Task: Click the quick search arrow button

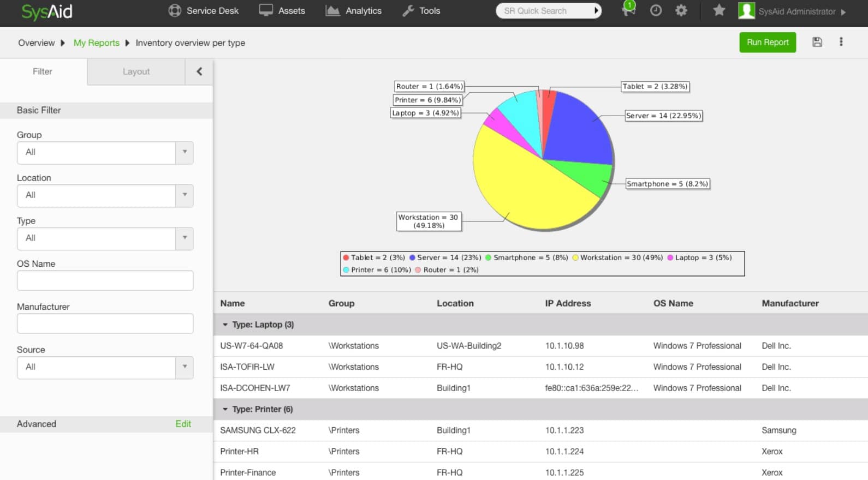Action: pos(597,11)
